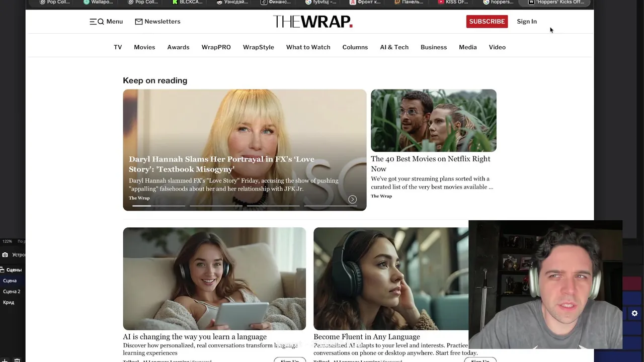Image resolution: width=644 pixels, height=362 pixels.
Task: Click the camera icon in OBS panel
Action: [x=5, y=255]
